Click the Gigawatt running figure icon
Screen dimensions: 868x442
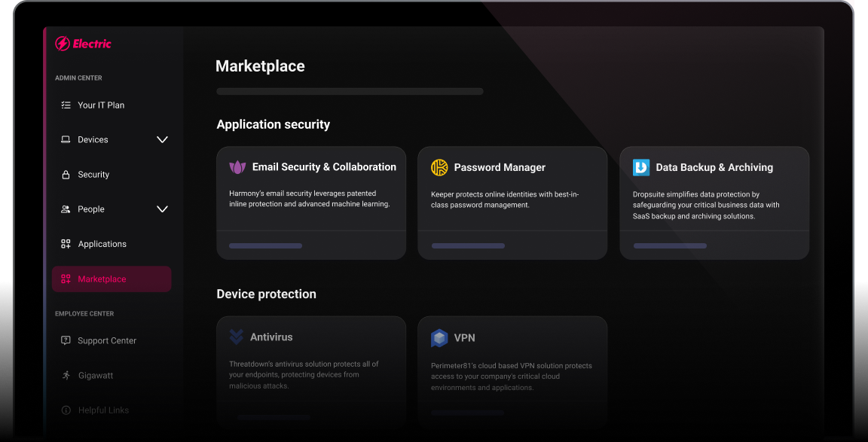66,375
